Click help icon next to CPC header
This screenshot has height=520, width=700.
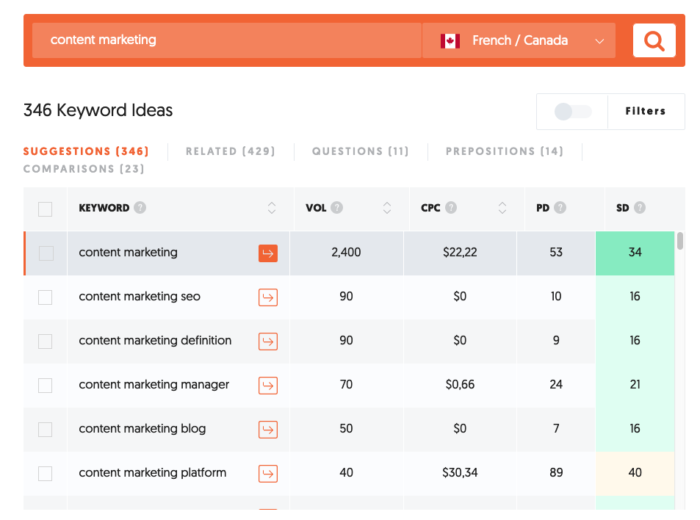point(452,208)
